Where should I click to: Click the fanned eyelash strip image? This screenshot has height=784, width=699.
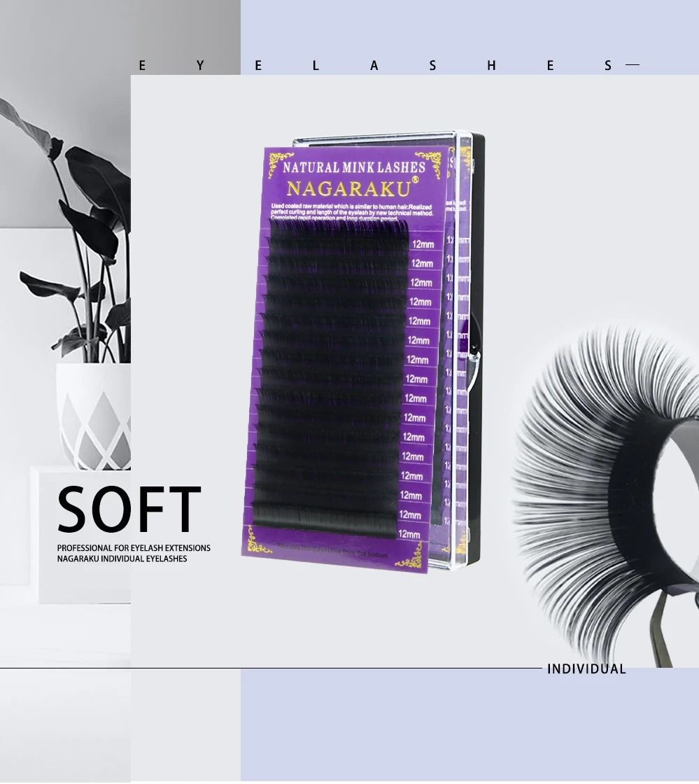605,495
